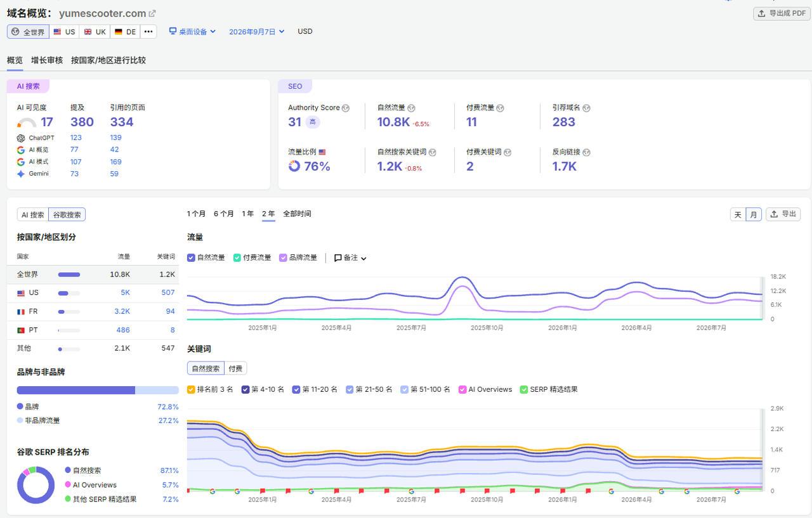The height and width of the screenshot is (518, 812).
Task: Select DE country filter button
Action: 125,32
